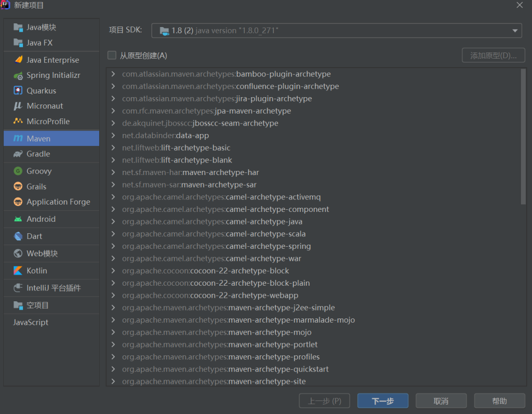The width and height of the screenshot is (532, 414).
Task: Select the Gradle elephant icon
Action: (x=18, y=154)
